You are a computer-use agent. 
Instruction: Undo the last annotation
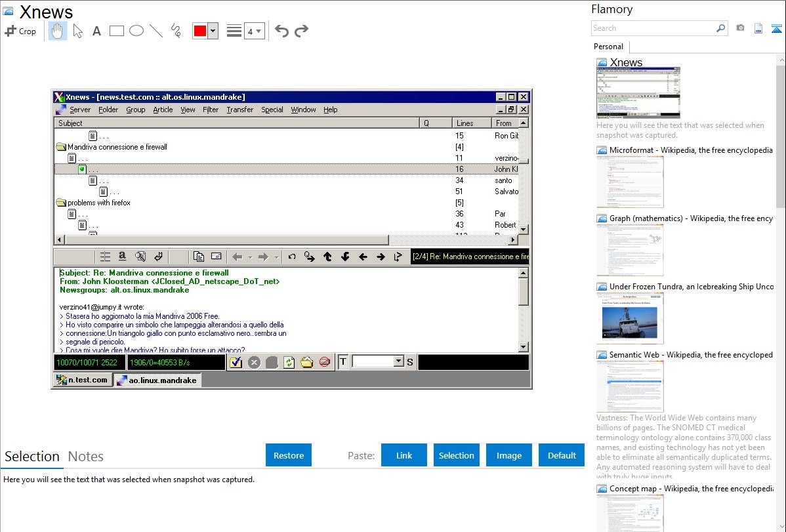(x=281, y=31)
